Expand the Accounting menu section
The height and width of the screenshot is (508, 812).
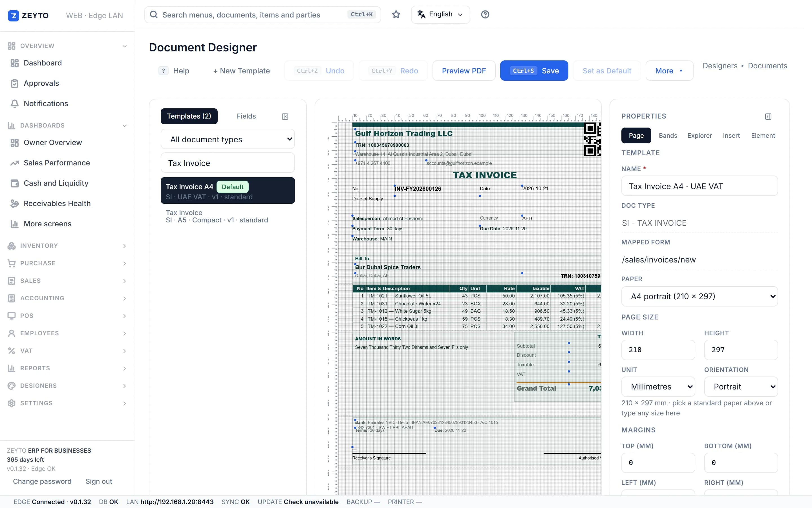[67, 298]
